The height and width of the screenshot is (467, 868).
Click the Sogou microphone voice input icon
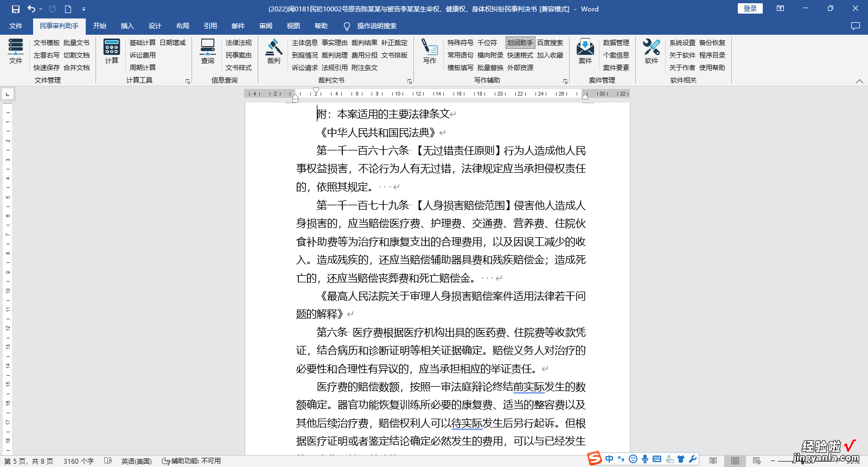coord(645,459)
